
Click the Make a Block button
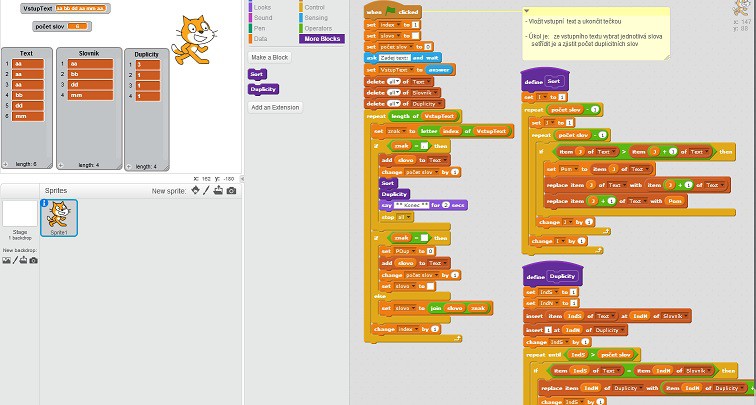point(269,57)
